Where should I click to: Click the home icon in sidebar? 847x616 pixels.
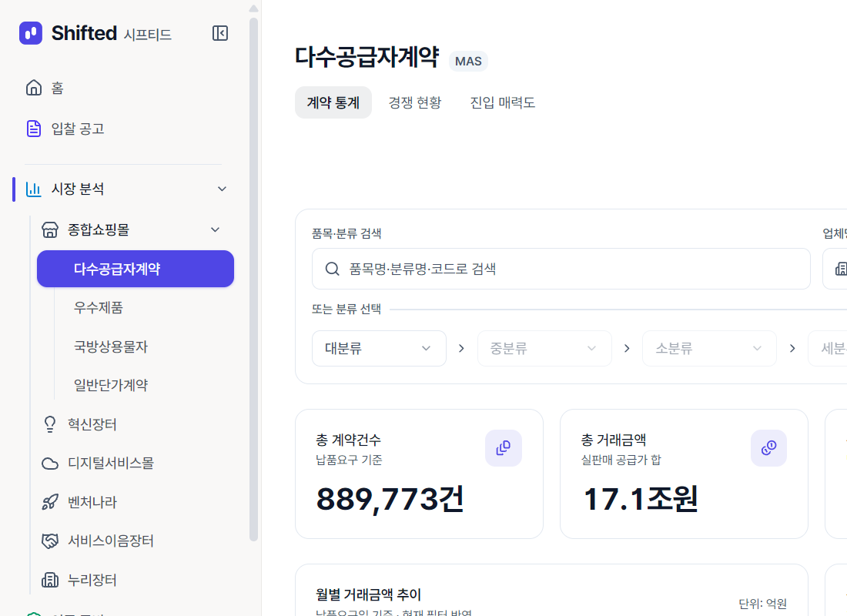click(33, 88)
